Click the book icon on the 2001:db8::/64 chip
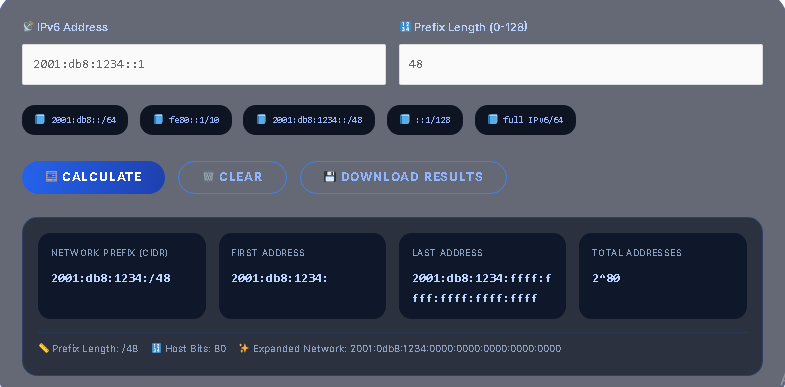The height and width of the screenshot is (387, 785). click(40, 120)
